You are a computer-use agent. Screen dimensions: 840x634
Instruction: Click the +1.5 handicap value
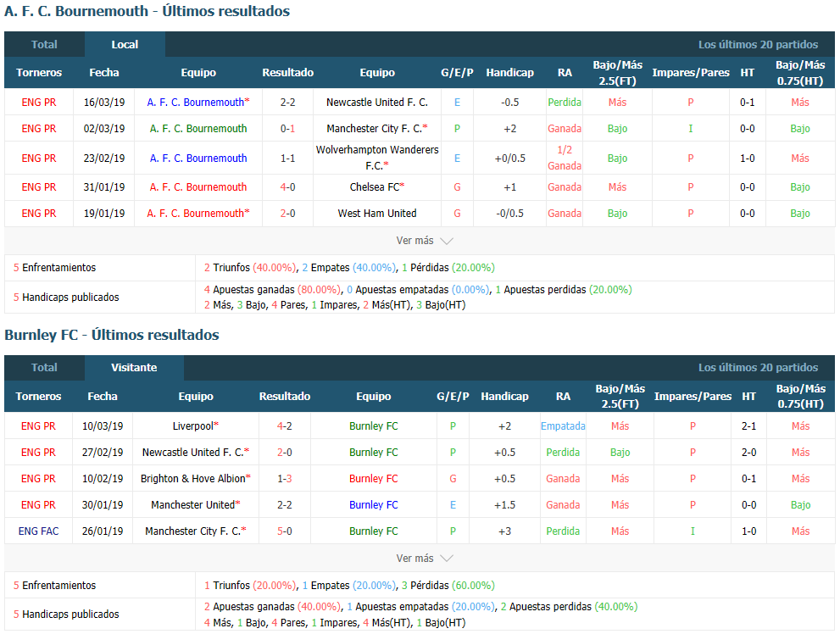click(504, 504)
